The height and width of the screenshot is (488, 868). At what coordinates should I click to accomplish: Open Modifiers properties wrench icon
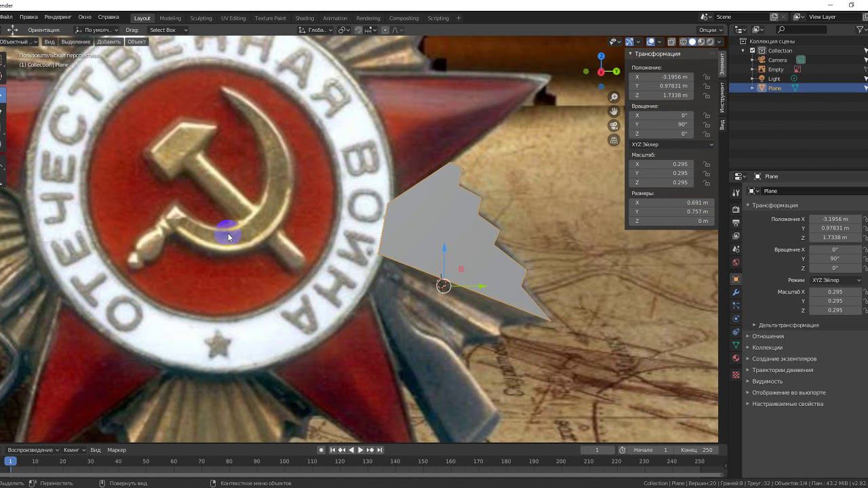[736, 292]
